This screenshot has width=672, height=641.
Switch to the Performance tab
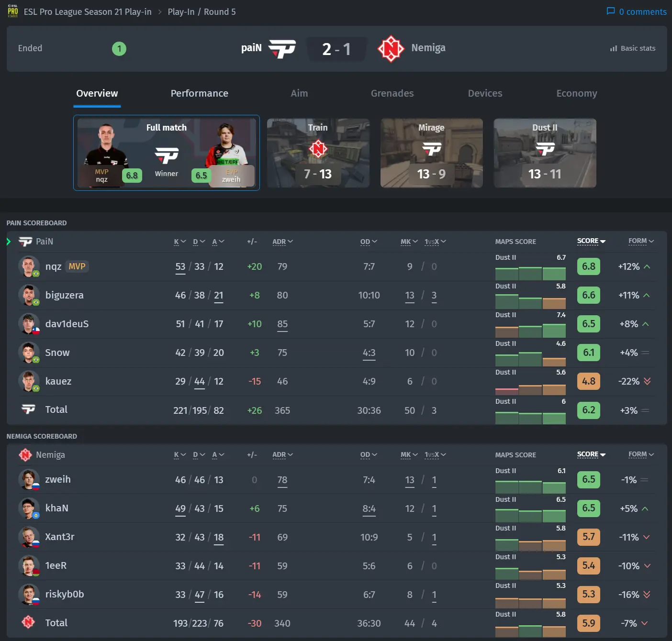coord(200,93)
